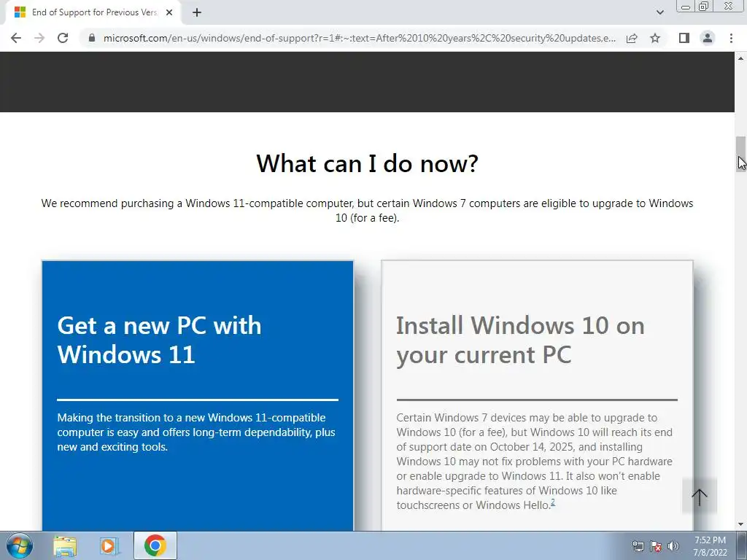Image resolution: width=747 pixels, height=560 pixels.
Task: Click the back-to-top arrow button
Action: [x=700, y=497]
